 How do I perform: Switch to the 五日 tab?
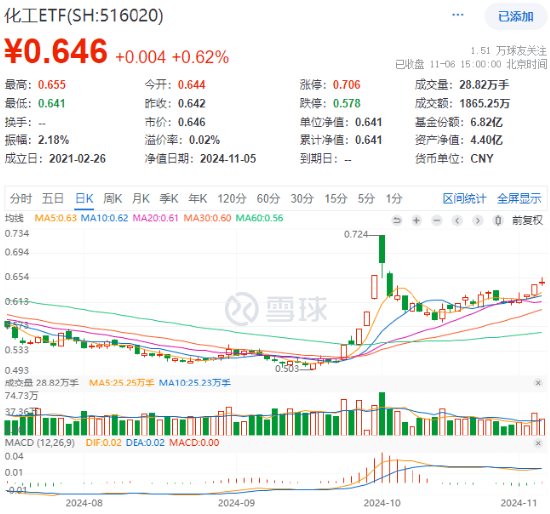[53, 199]
